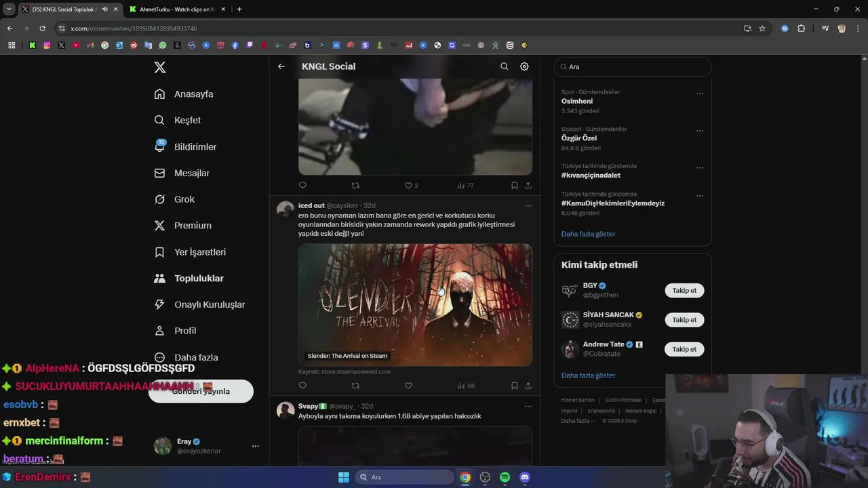868x488 pixels.
Task: Open the Windows Start menu
Action: [x=344, y=477]
